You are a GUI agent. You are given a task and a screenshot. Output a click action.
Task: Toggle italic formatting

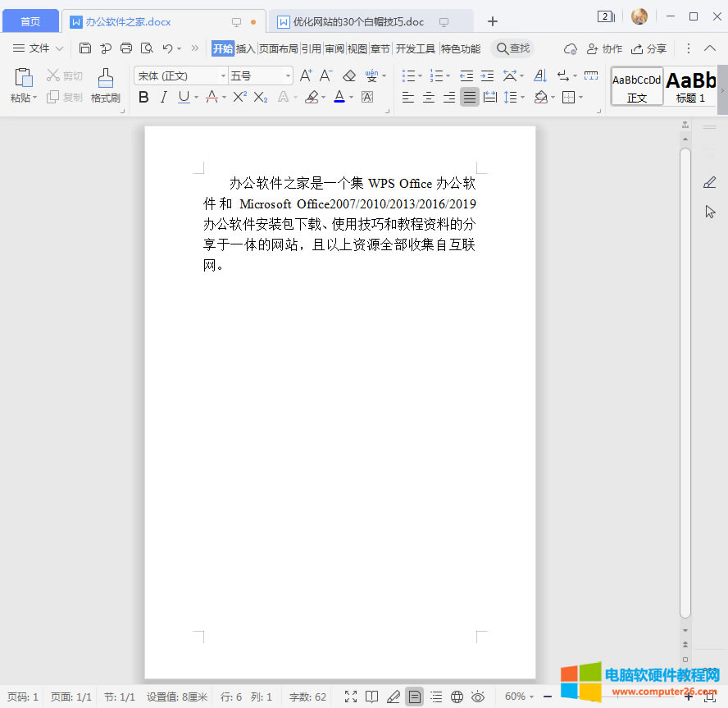[164, 96]
